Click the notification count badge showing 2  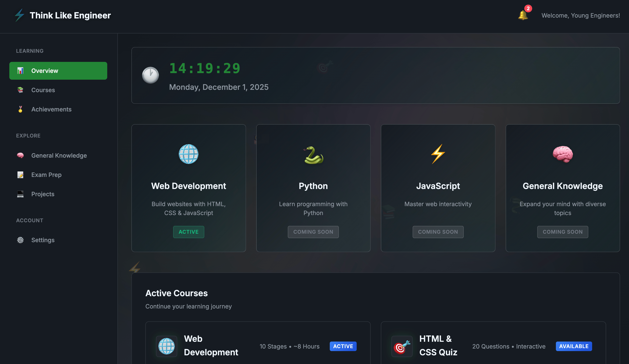point(528,8)
